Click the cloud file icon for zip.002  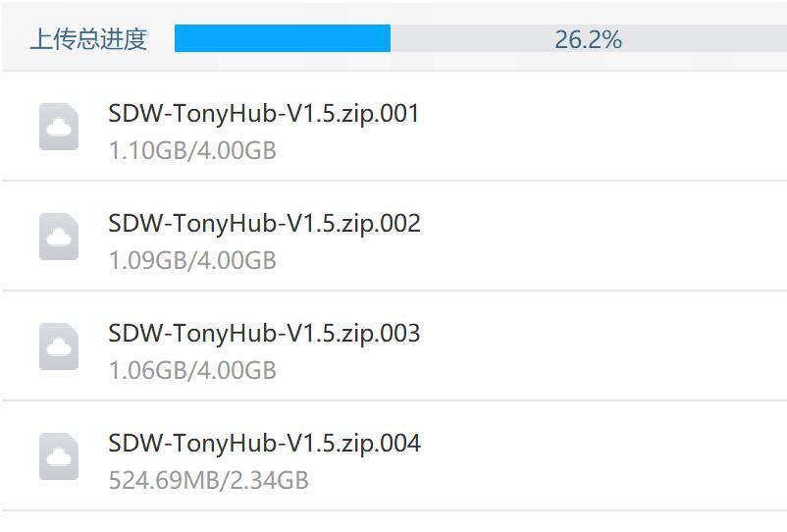(59, 237)
